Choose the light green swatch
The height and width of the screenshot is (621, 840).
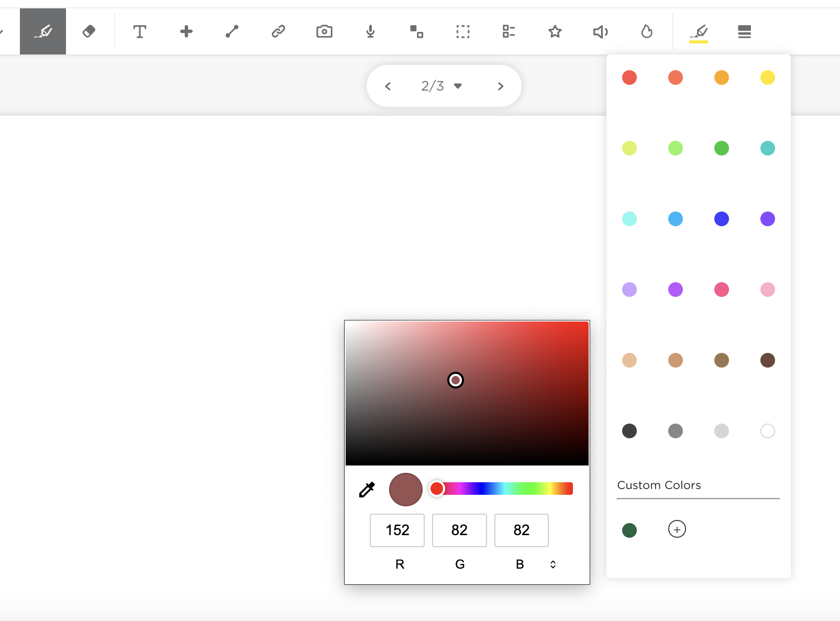point(676,148)
